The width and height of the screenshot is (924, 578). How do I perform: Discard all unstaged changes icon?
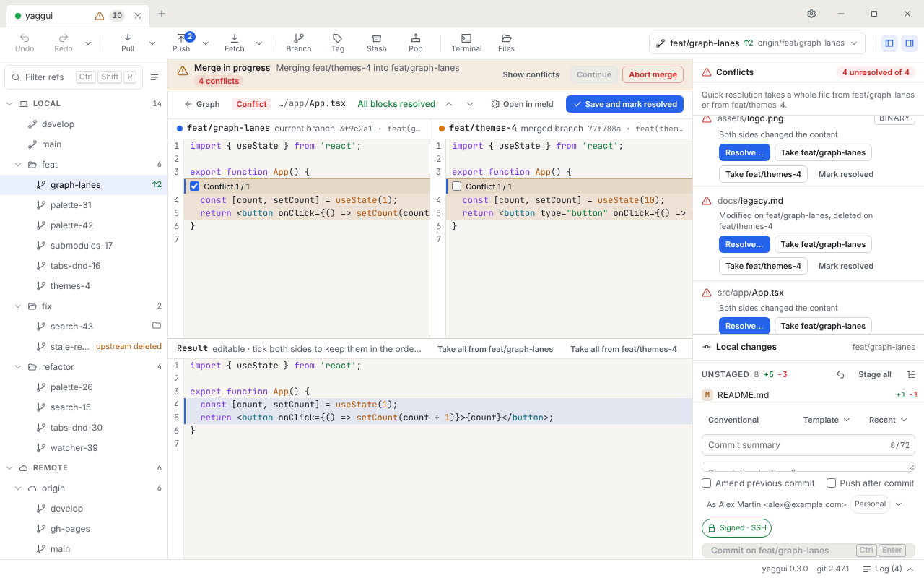[840, 374]
